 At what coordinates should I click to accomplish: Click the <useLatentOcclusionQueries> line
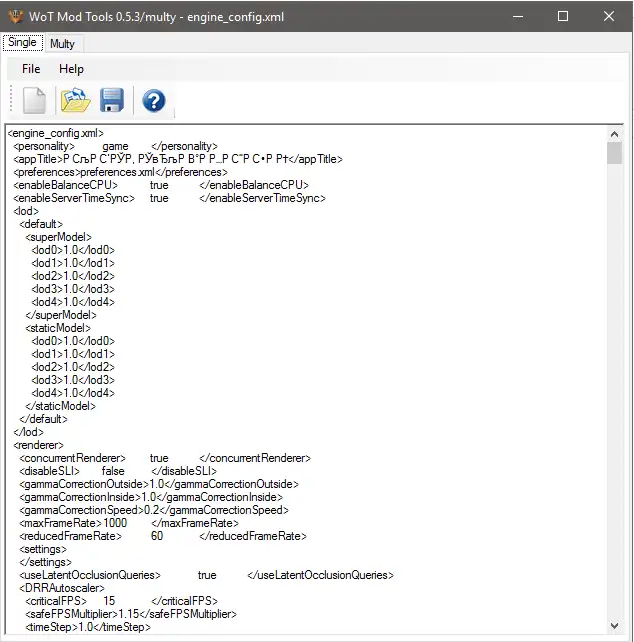pyautogui.click(x=206, y=575)
